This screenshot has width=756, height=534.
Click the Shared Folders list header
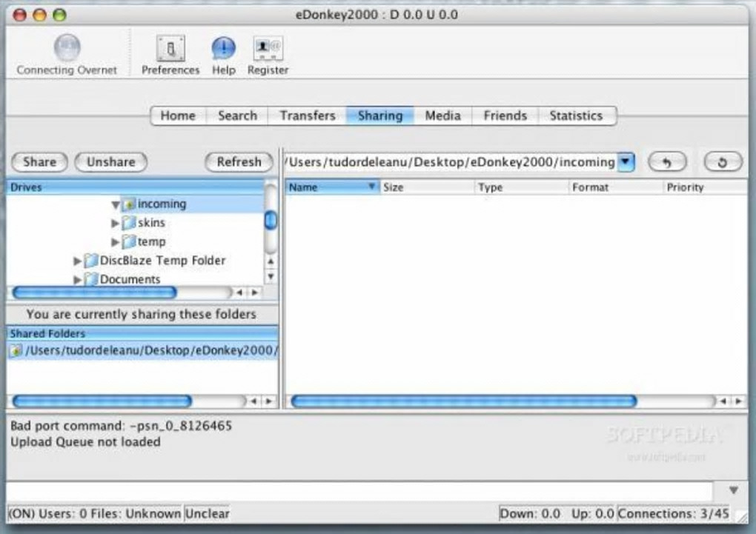tap(142, 333)
